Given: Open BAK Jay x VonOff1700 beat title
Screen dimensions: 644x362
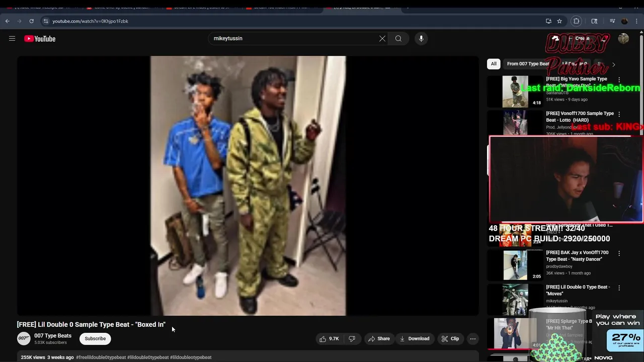Looking at the screenshot, I should pos(577,256).
